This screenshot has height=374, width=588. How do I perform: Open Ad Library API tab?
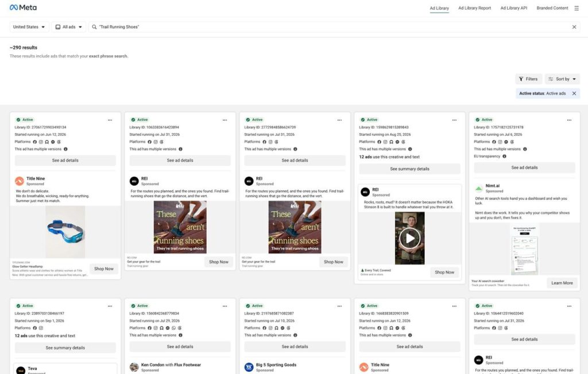coord(514,8)
